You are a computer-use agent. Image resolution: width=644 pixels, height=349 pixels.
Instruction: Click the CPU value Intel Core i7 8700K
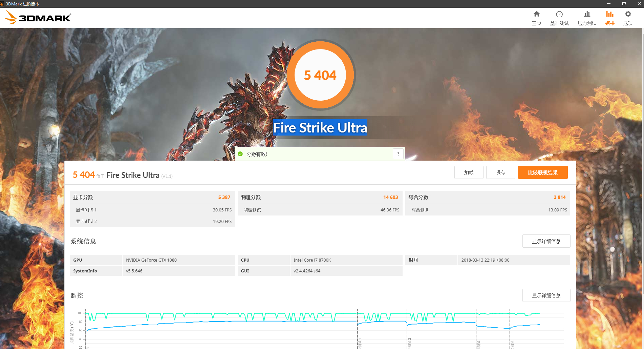312,260
